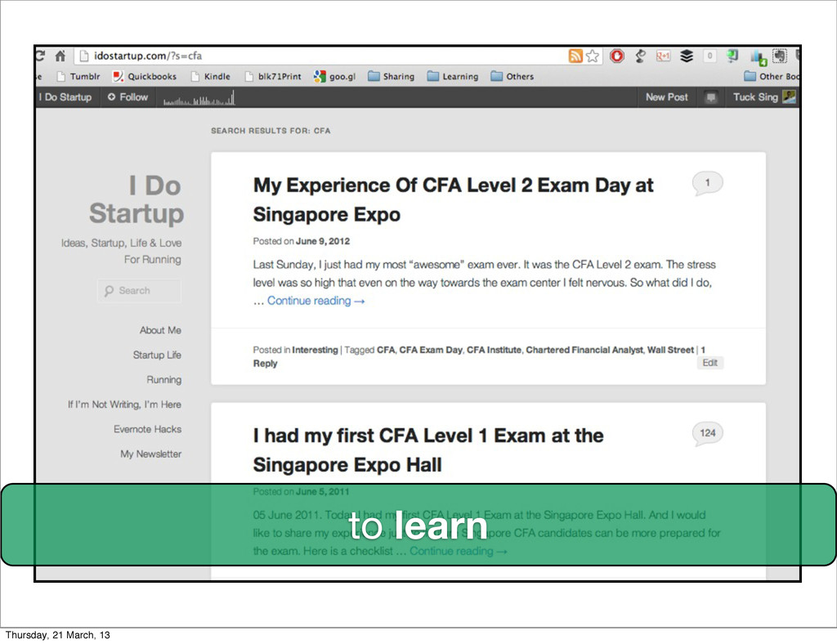Open the WordPress notifications speech-bubble icon
Screen dimensions: 837x644
(710, 97)
